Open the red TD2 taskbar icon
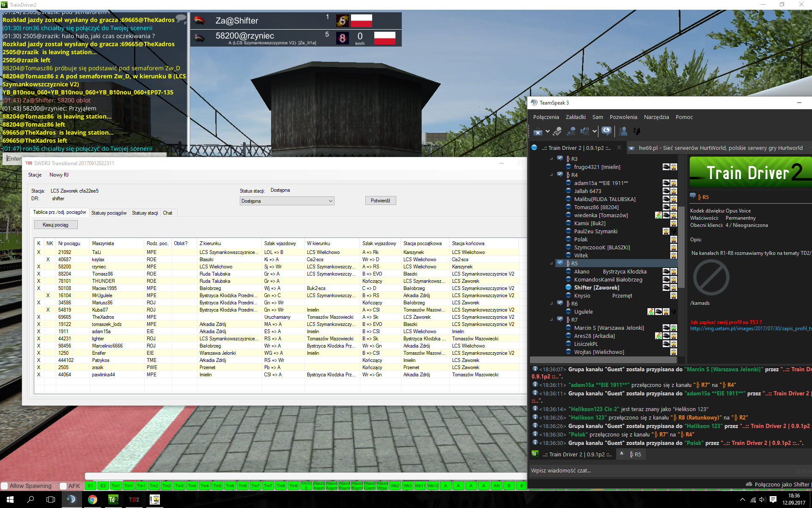Screen dimensions: 812x508 [134, 499]
